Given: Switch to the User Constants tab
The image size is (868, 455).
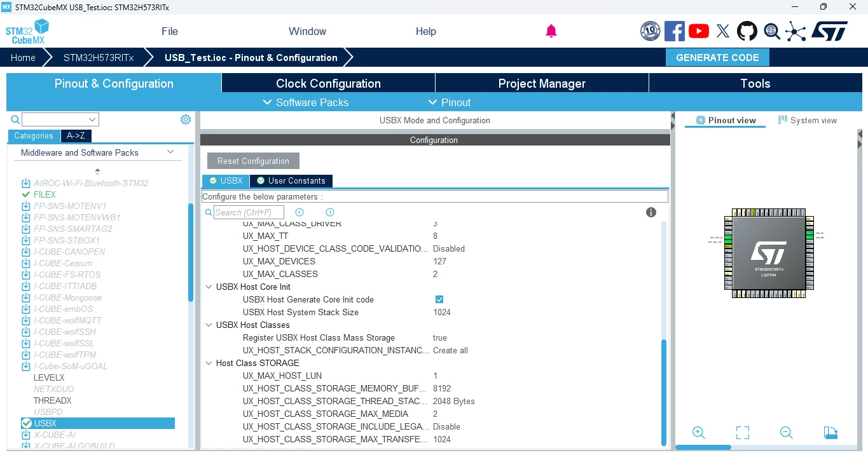Looking at the screenshot, I should tap(291, 180).
